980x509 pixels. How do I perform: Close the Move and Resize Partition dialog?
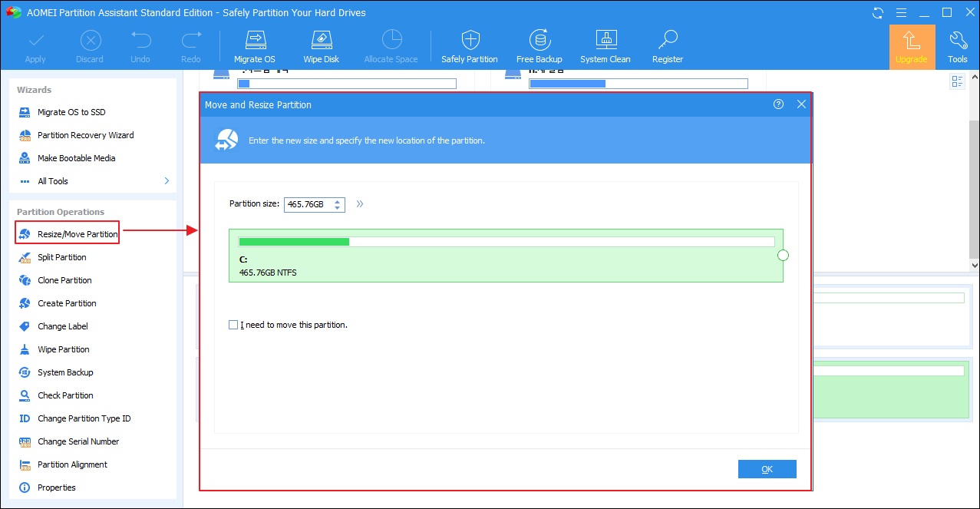[801, 104]
